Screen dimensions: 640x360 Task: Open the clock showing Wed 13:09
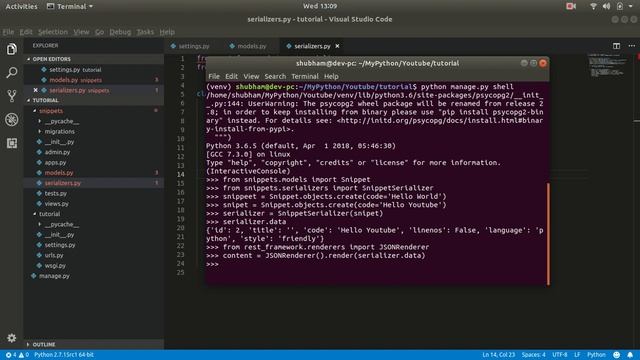tap(320, 6)
